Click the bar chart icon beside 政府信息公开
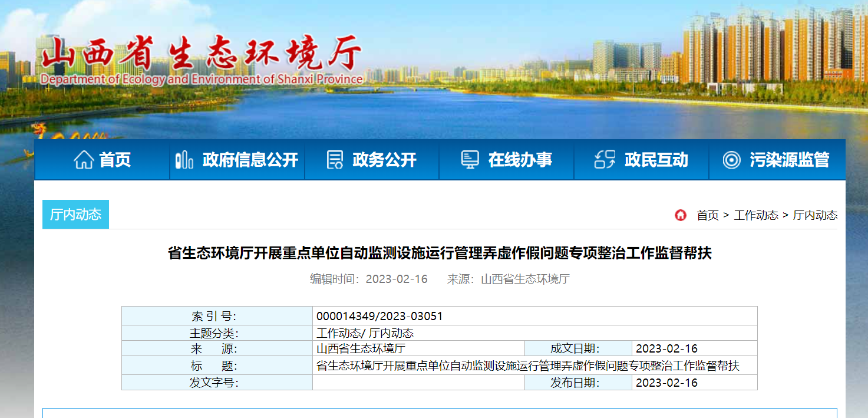The height and width of the screenshot is (418, 868). coord(184,160)
